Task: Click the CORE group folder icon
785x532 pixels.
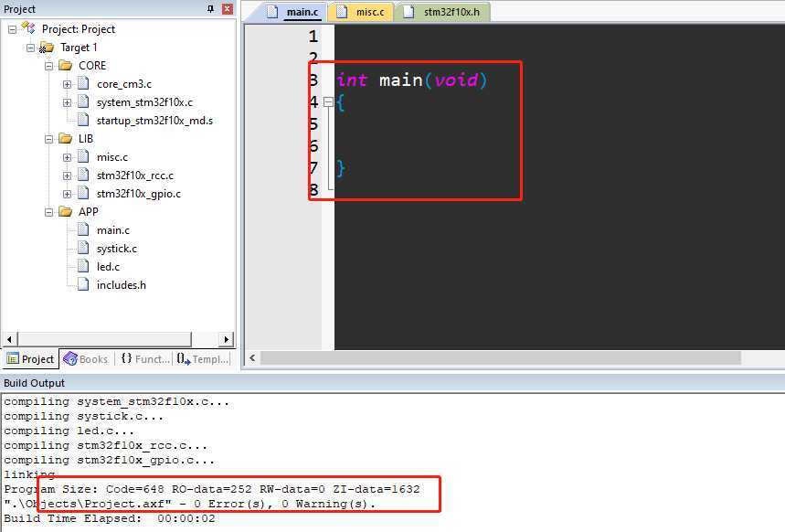Action: (65, 65)
